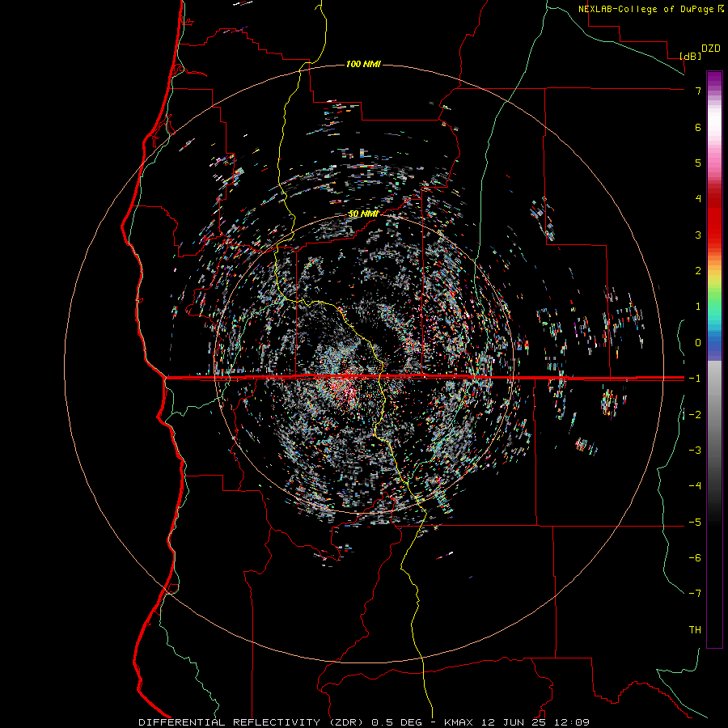Click the 1 dB color scale label
The width and height of the screenshot is (728, 728).
(698, 307)
